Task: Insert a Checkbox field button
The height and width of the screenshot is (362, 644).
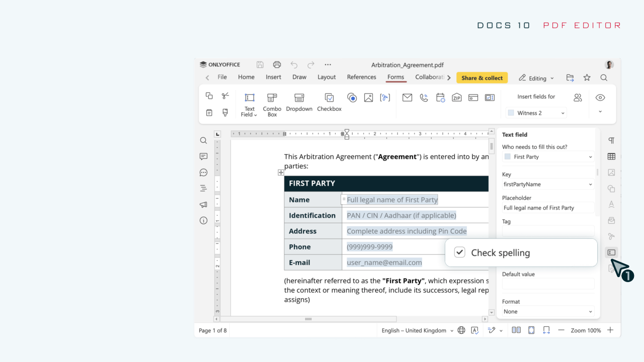Action: (329, 102)
